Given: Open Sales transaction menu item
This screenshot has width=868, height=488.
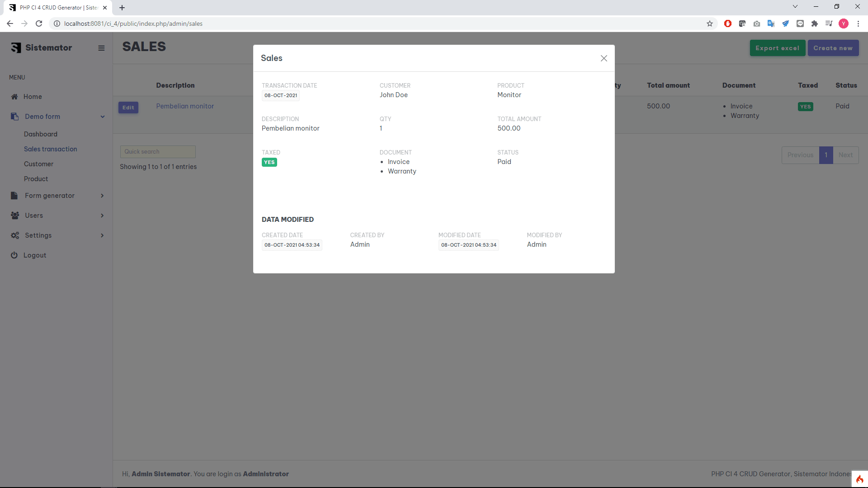Looking at the screenshot, I should tap(50, 149).
